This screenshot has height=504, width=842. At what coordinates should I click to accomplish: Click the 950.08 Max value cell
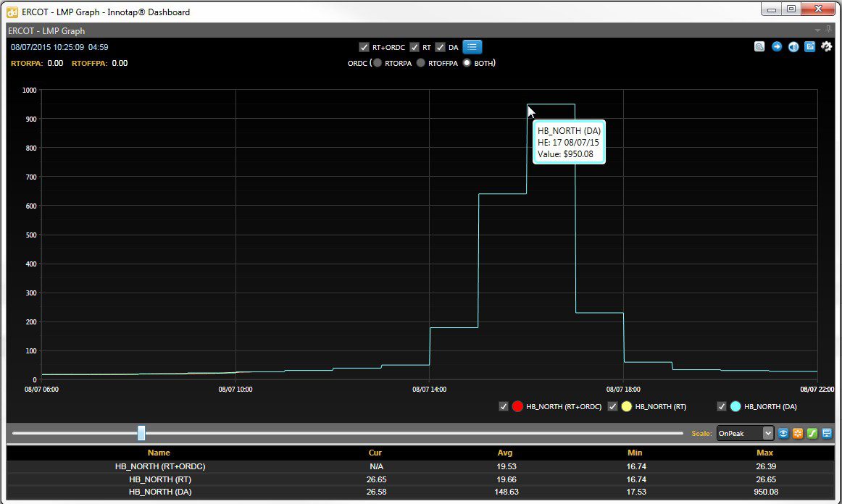[766, 492]
